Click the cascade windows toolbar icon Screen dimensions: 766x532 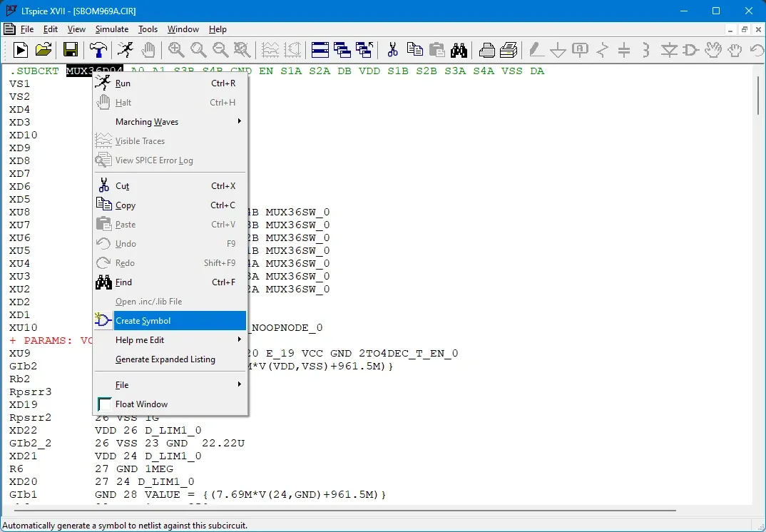(342, 50)
